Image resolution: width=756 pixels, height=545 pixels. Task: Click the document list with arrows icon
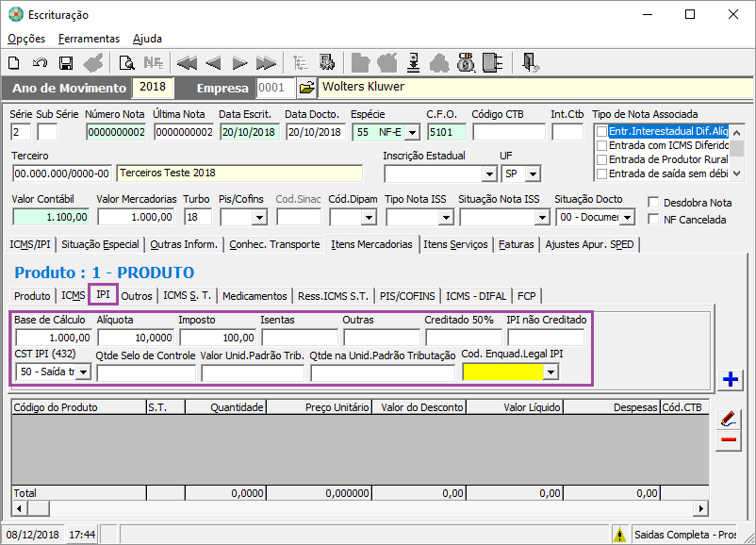pos(492,63)
